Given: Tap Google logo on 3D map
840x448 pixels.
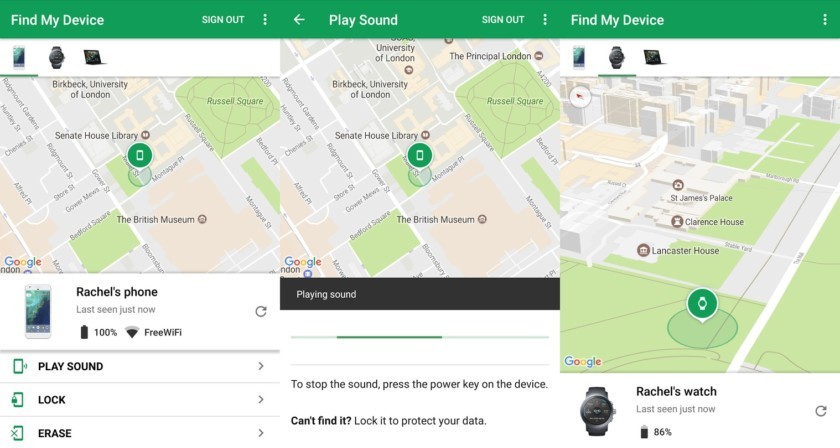Looking at the screenshot, I should (583, 362).
